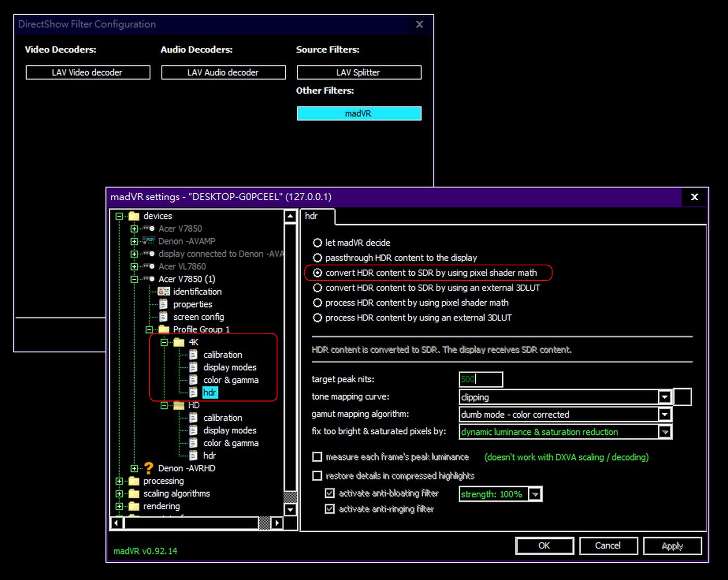Expand the processing tree node
Viewport: 728px width, 580px height.
point(119,481)
